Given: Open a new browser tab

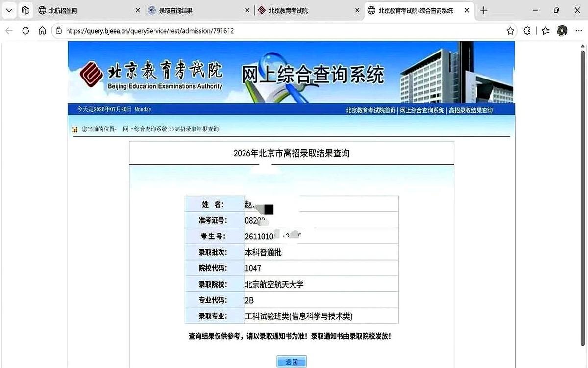Looking at the screenshot, I should click(x=484, y=10).
